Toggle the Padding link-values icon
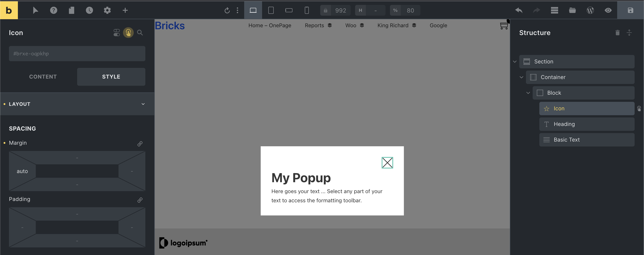This screenshot has width=644, height=255. click(140, 200)
